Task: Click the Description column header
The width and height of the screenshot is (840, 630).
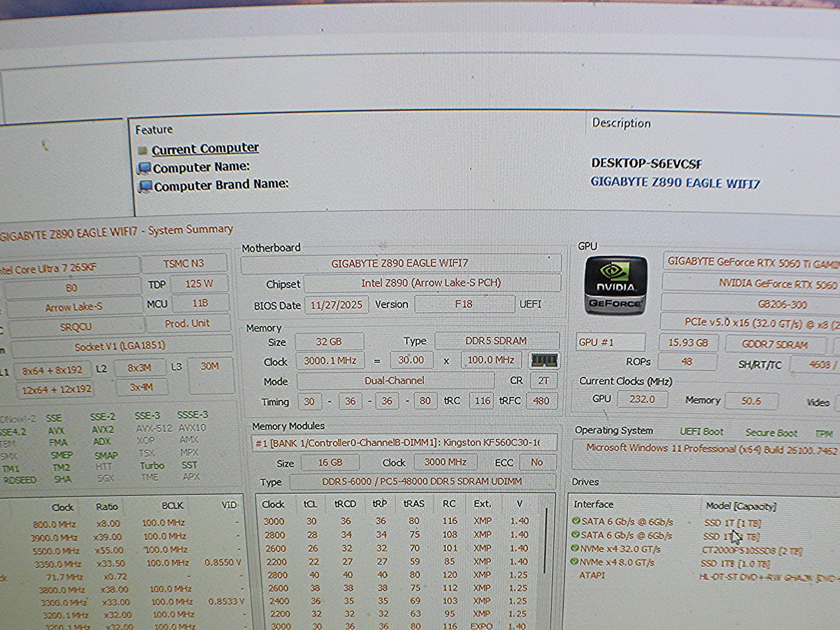Action: point(621,123)
